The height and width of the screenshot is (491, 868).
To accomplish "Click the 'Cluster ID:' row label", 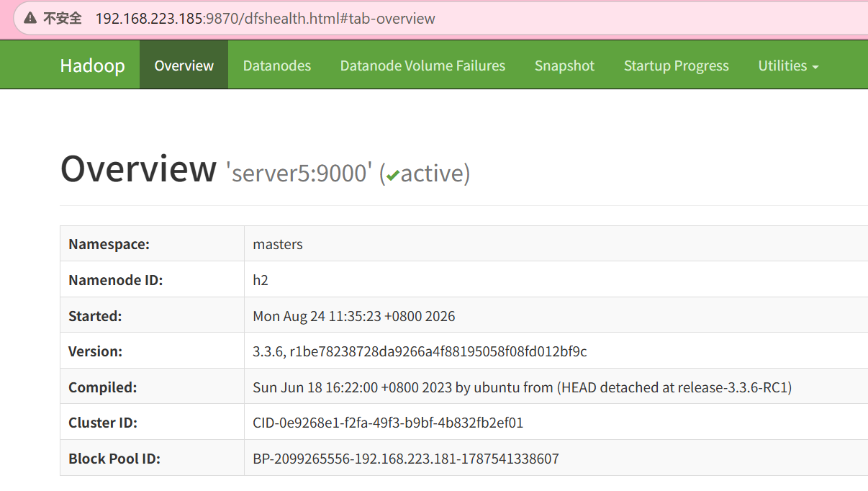I will coord(103,423).
